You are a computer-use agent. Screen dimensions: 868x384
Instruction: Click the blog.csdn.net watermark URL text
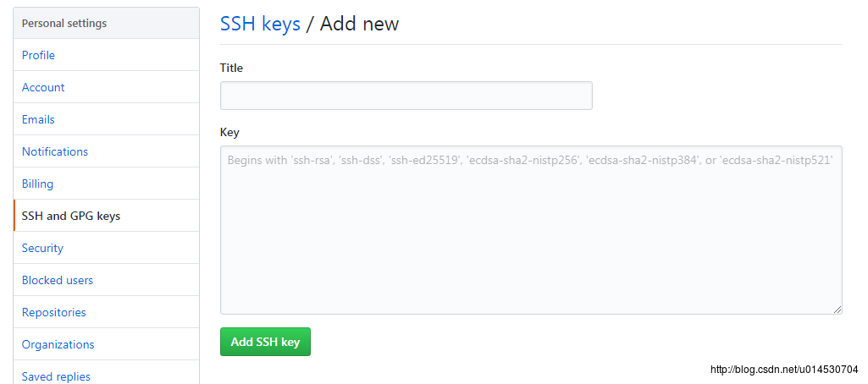pyautogui.click(x=784, y=370)
